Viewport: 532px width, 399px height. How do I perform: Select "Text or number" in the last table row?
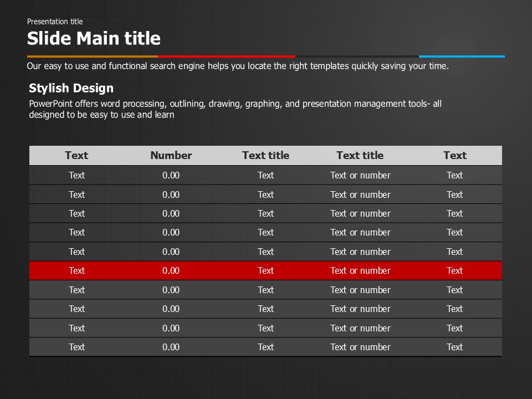[x=360, y=347]
